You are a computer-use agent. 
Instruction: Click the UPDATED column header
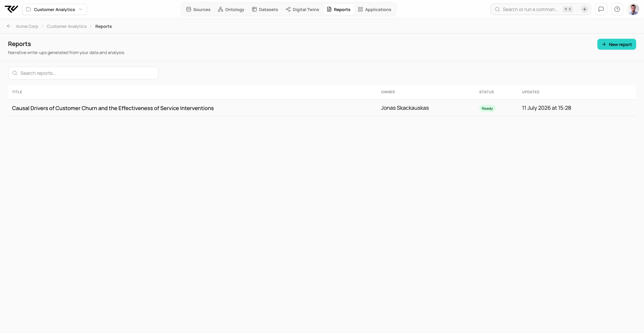531,92
